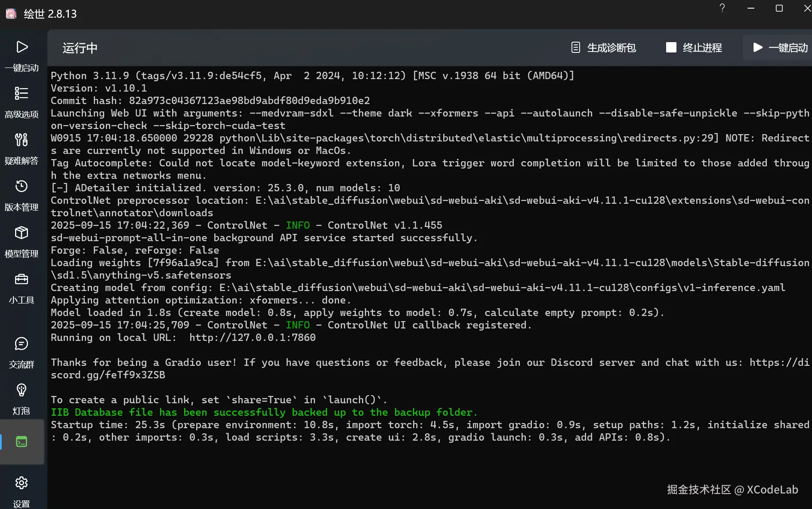
Task: Open 交流群 community chat page
Action: pyautogui.click(x=22, y=353)
